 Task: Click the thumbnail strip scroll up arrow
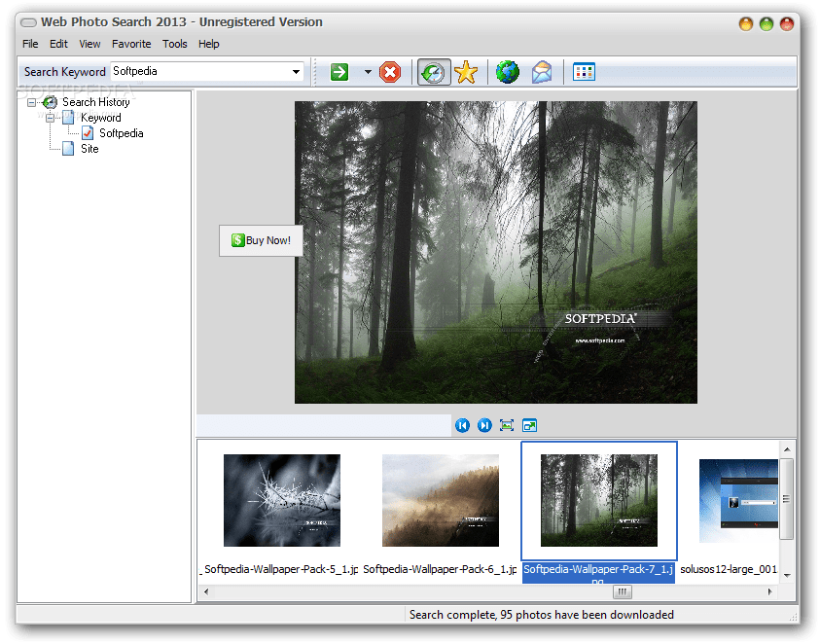[x=787, y=449]
